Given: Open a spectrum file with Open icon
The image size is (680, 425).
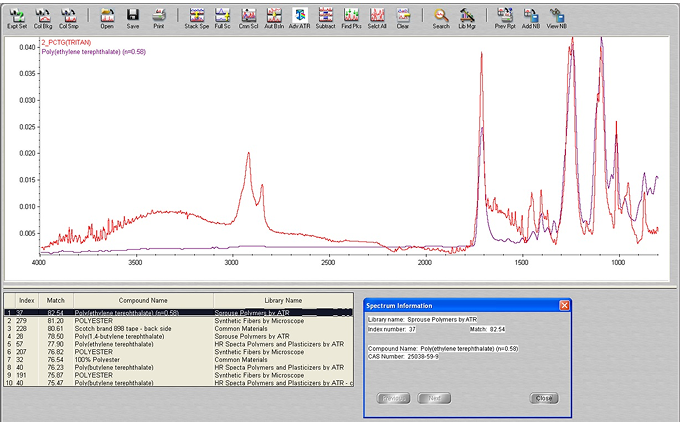Looking at the screenshot, I should (x=107, y=17).
